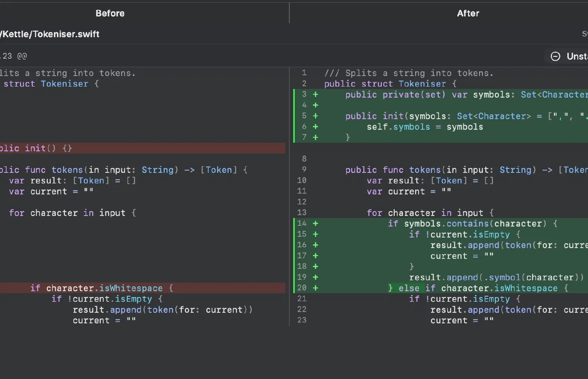Click 'for character in input {' in Before pane
588x379 pixels.
coord(73,213)
